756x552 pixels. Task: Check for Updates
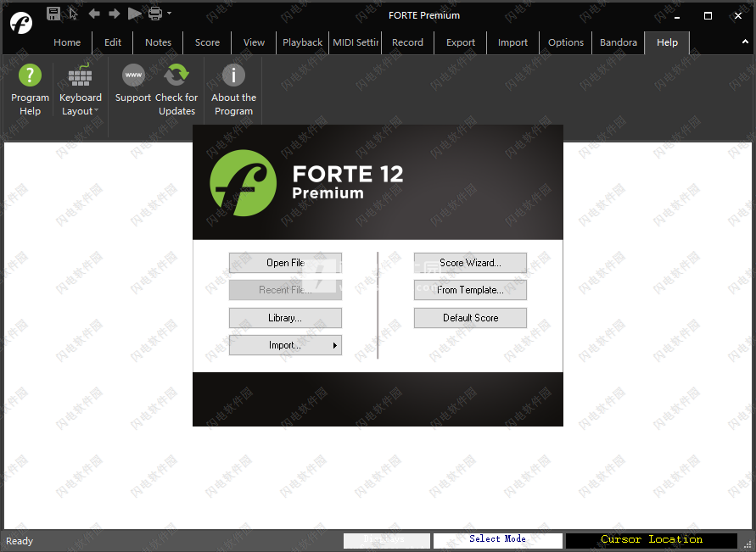click(x=176, y=90)
